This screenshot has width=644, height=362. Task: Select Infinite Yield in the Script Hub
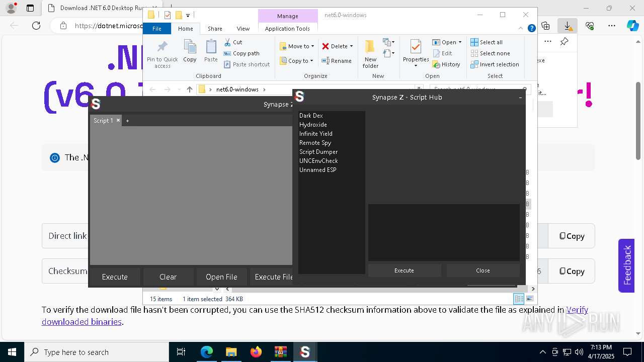pyautogui.click(x=315, y=134)
